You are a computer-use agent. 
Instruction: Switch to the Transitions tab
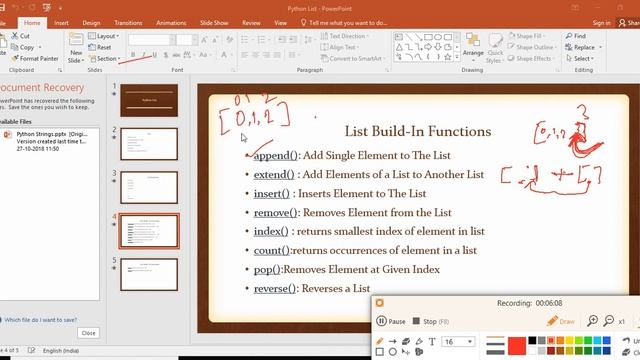point(128,23)
